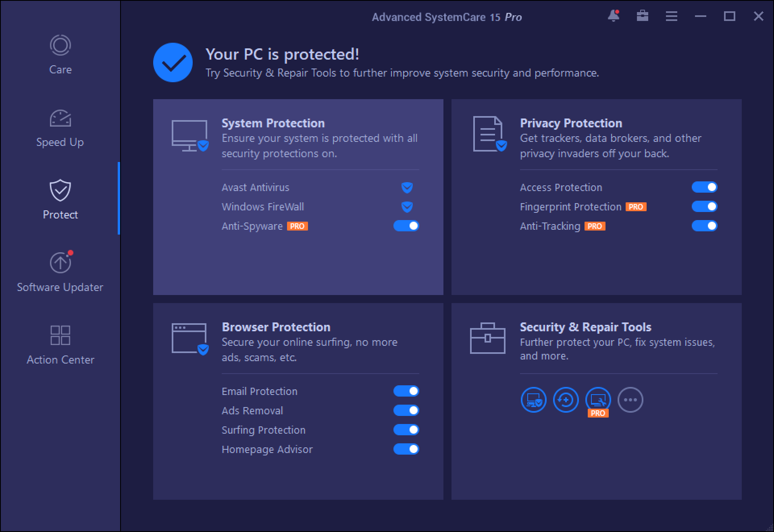Click the Windows FireWall shield status icon

(407, 207)
